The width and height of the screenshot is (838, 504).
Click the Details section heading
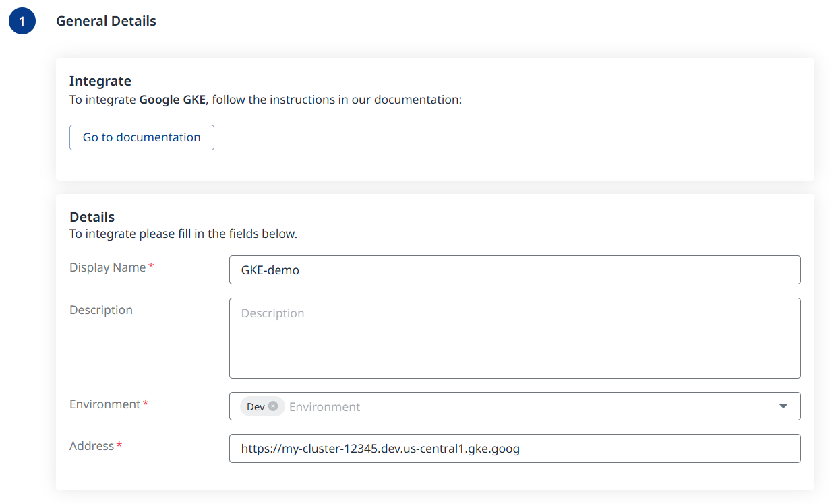tap(92, 217)
